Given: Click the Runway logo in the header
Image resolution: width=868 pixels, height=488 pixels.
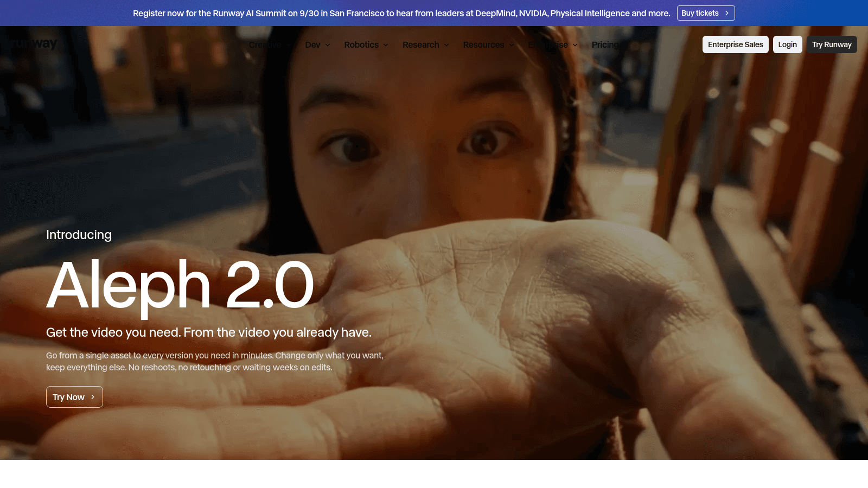Looking at the screenshot, I should click(34, 44).
